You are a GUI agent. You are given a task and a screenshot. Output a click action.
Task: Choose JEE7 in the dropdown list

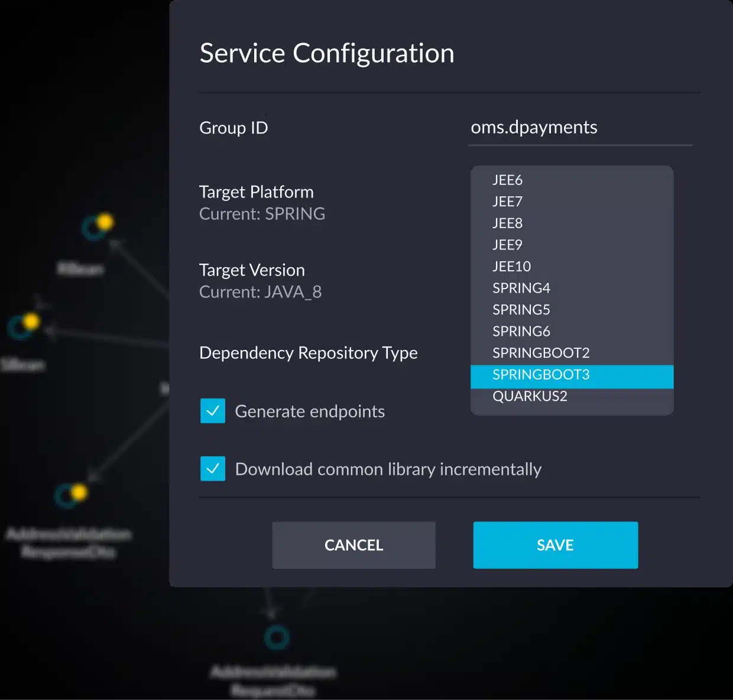[x=572, y=202]
